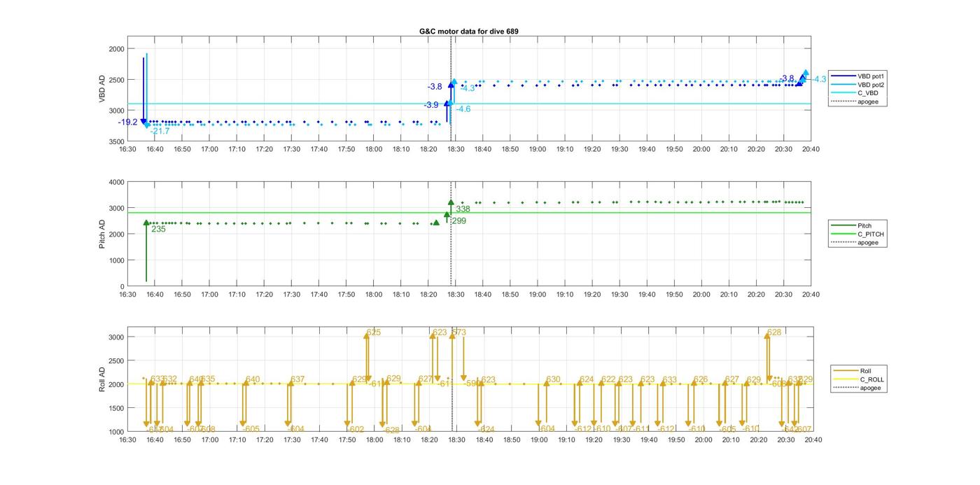This screenshot has width=980, height=485.
Task: Click the '673' roll data label
Action: point(459,332)
